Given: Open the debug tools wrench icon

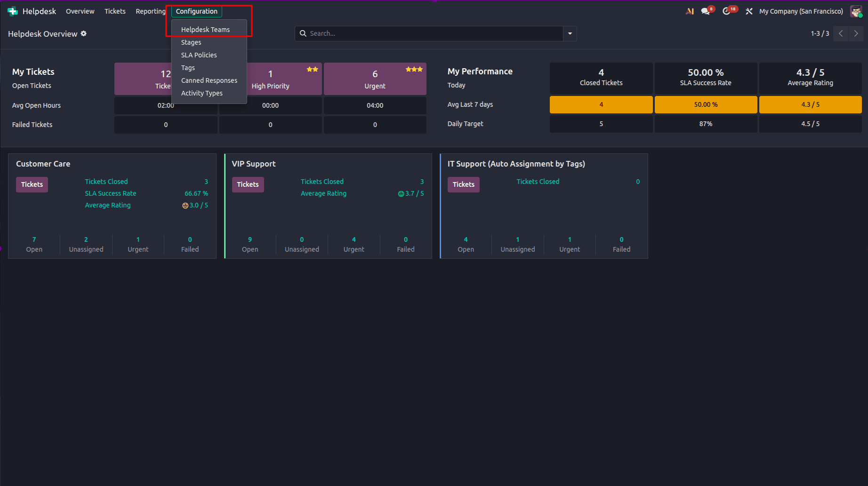Looking at the screenshot, I should [x=749, y=11].
